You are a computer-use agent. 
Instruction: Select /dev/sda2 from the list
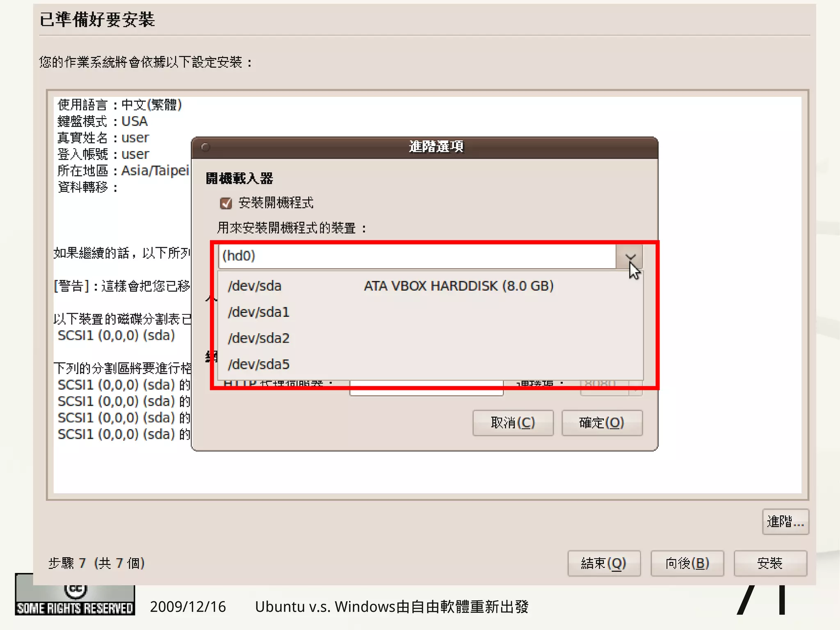pos(431,339)
